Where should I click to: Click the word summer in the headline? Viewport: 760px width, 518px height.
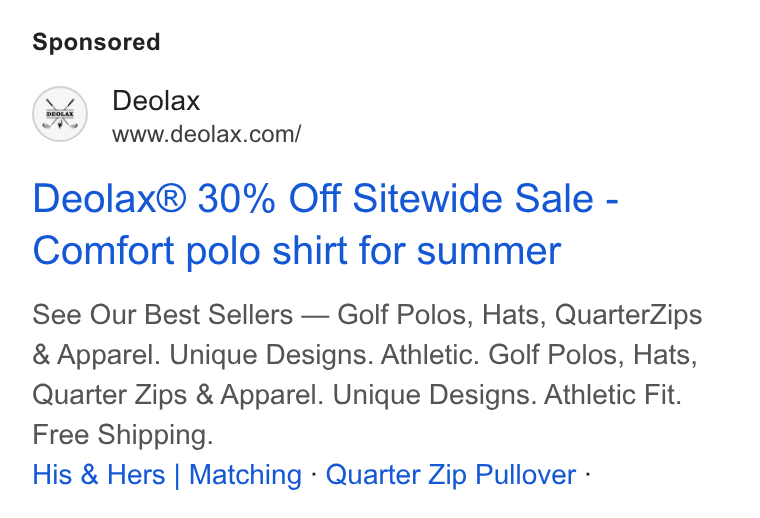[489, 252]
